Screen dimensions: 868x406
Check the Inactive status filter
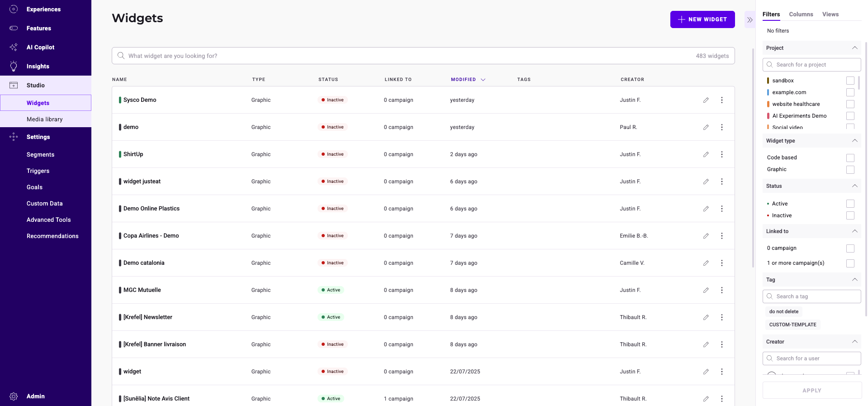tap(850, 215)
